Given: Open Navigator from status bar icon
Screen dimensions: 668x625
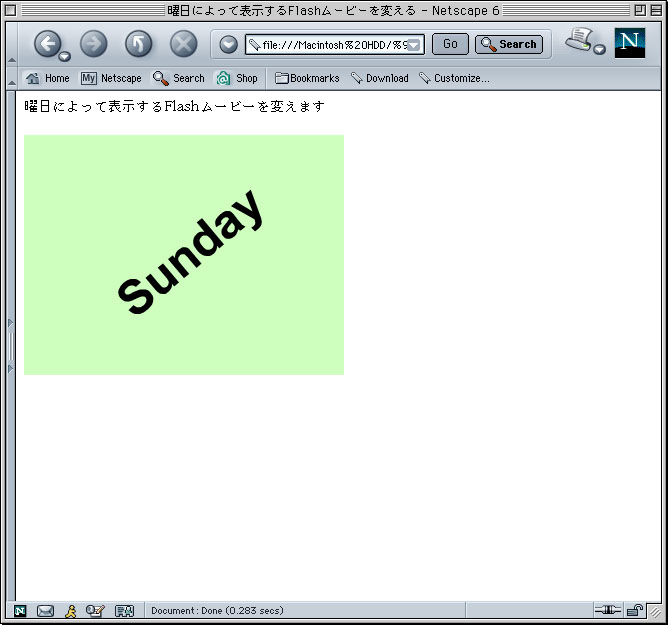Looking at the screenshot, I should tap(20, 611).
